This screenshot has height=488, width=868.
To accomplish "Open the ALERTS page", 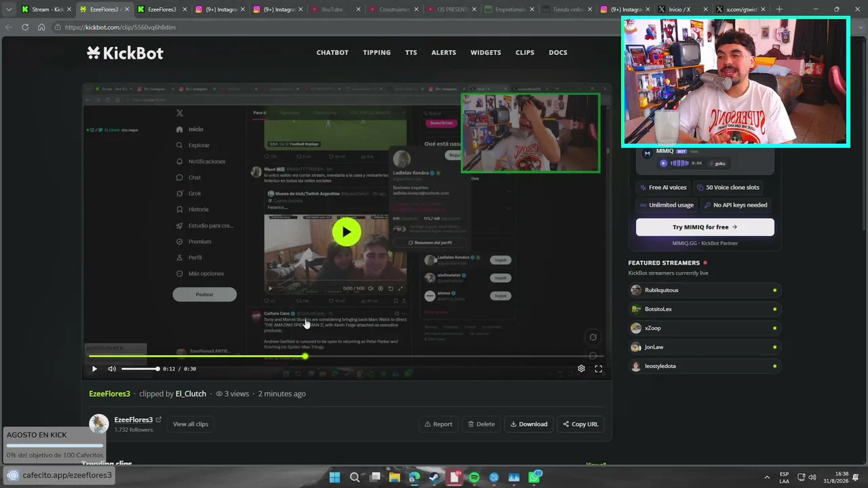I will tap(443, 53).
